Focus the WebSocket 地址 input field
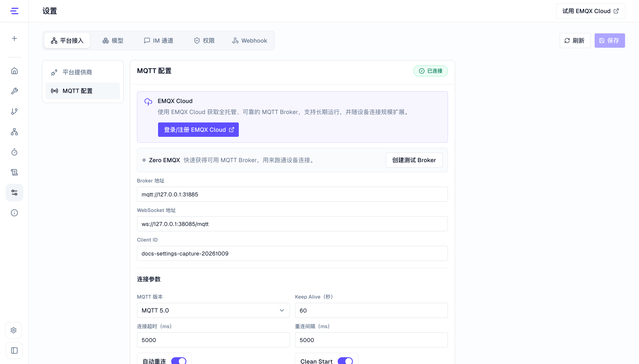The width and height of the screenshot is (639, 364). (x=292, y=224)
